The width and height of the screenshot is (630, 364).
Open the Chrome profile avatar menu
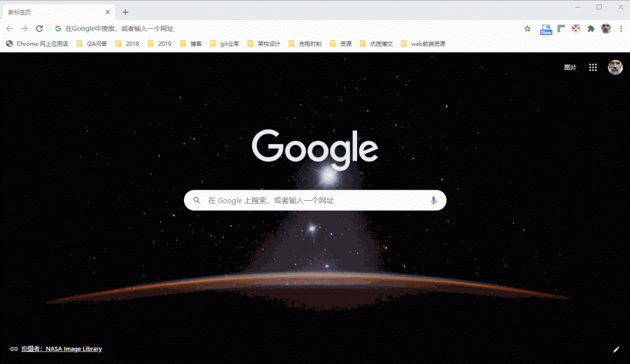tap(606, 28)
